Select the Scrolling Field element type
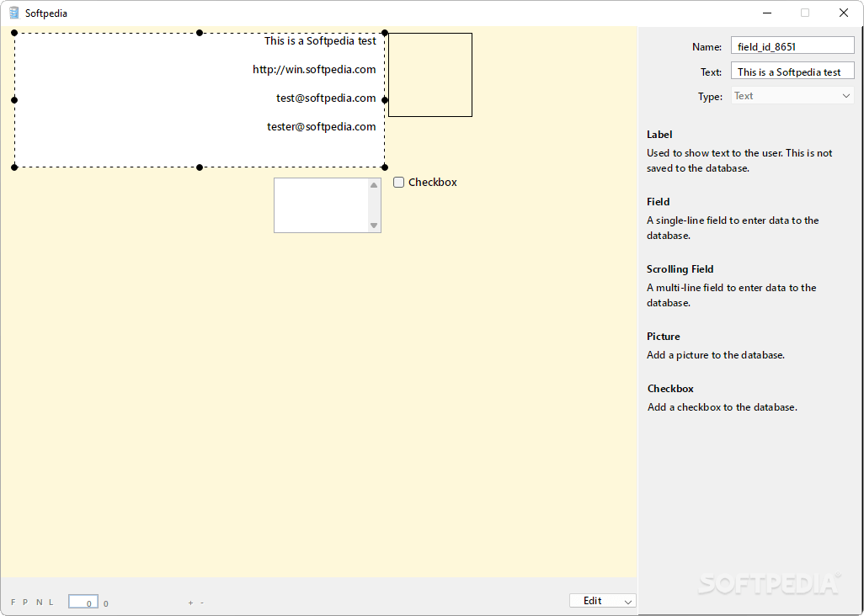Screen dimensions: 864x616 coord(680,268)
